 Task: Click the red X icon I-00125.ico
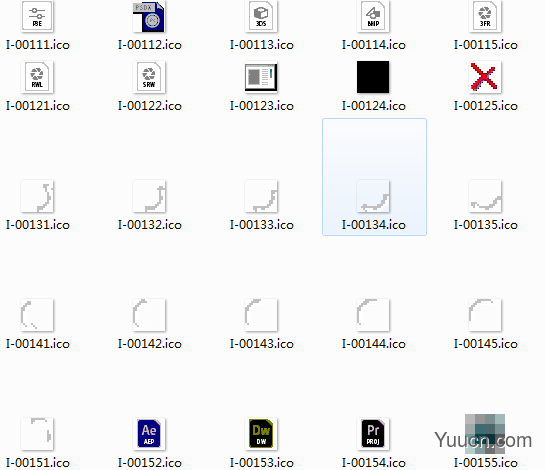point(485,77)
